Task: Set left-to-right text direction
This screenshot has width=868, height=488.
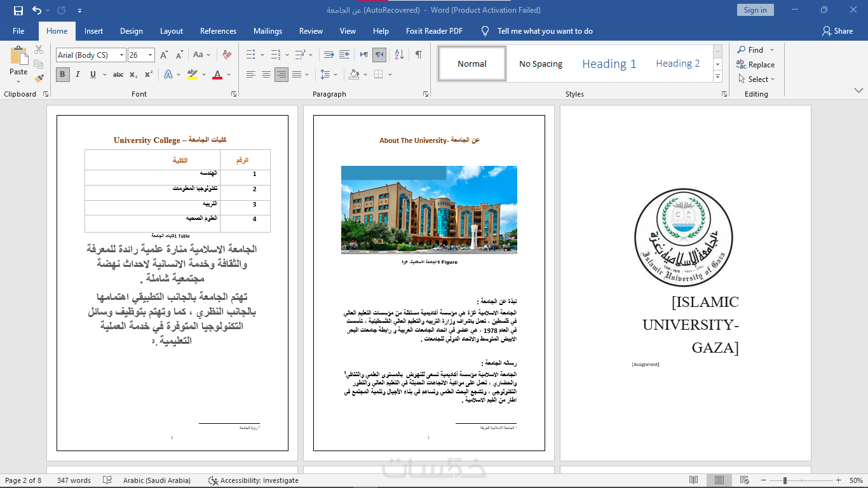Action: (364, 55)
